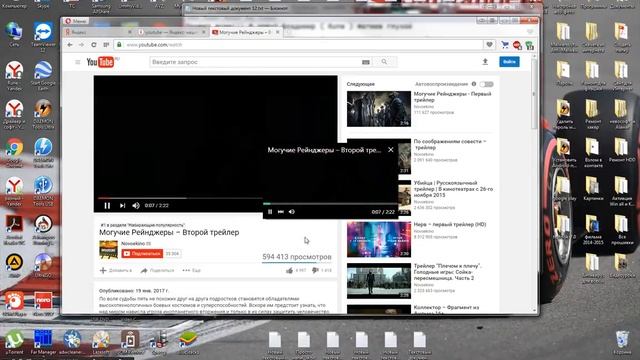Close the Могучие Рейнджеры browser tab
This screenshot has height=360, width=640.
(x=278, y=32)
